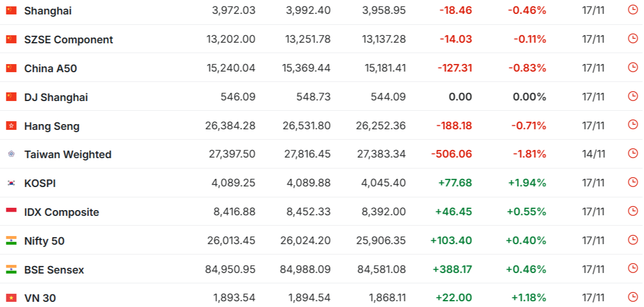
Task: Click the clock icon in the Hang Seng row
Action: (x=632, y=125)
